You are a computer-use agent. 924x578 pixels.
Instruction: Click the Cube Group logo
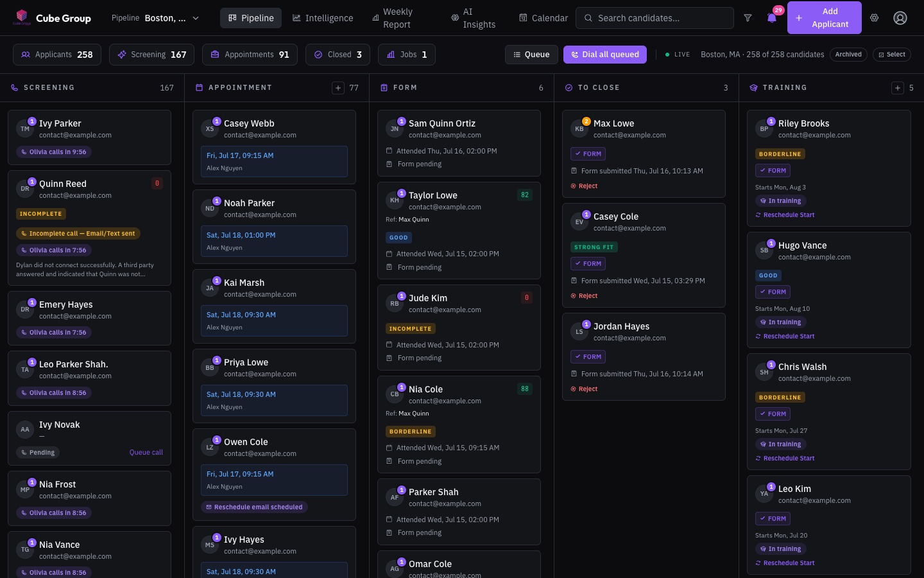(53, 18)
